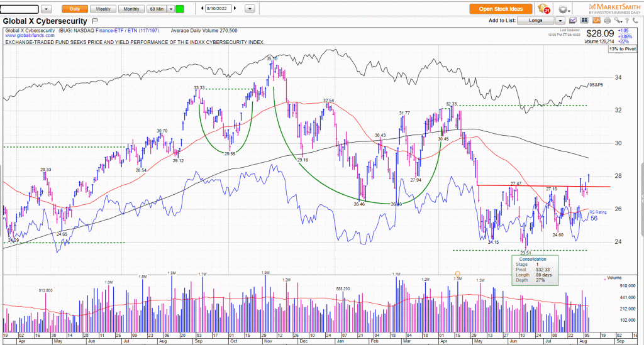Open the date options dropdown
This screenshot has height=345, width=644.
(x=250, y=9)
